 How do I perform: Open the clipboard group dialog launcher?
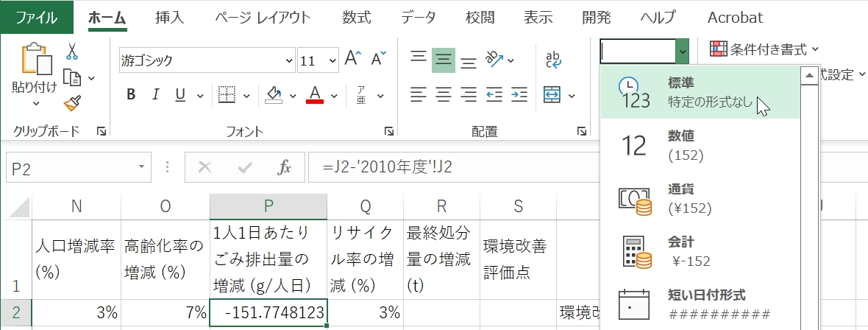[102, 131]
